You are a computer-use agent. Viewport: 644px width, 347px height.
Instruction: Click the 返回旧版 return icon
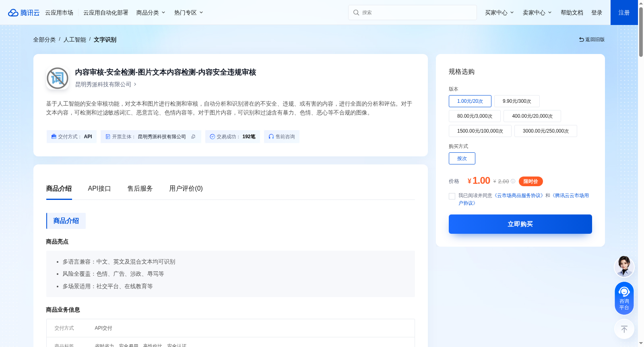(581, 39)
